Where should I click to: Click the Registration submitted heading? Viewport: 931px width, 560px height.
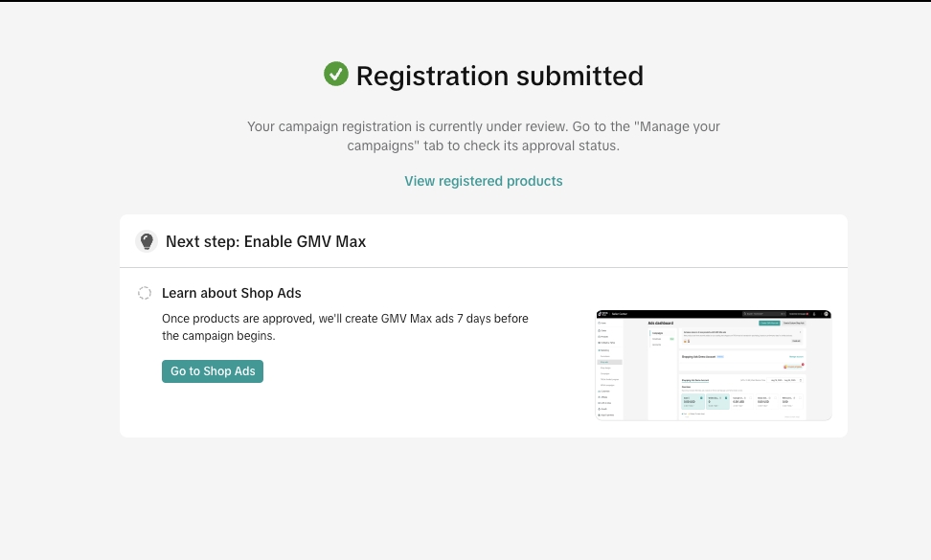pyautogui.click(x=499, y=76)
